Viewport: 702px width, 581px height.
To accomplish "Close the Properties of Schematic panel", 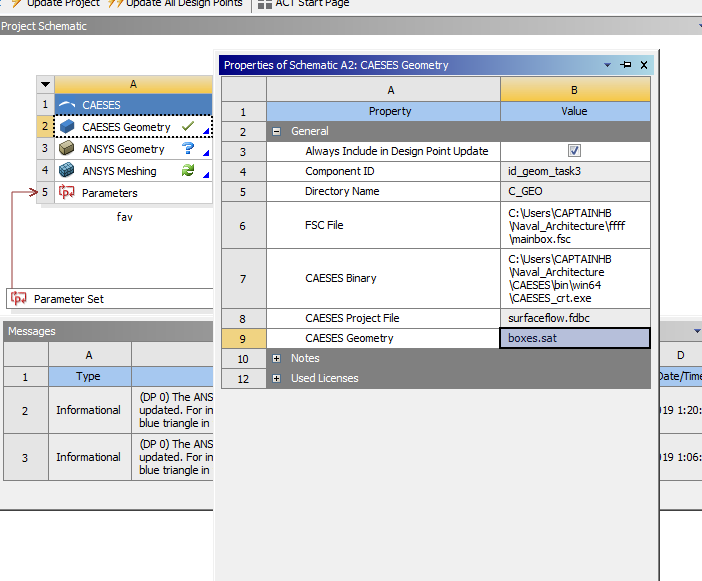I will pos(644,65).
